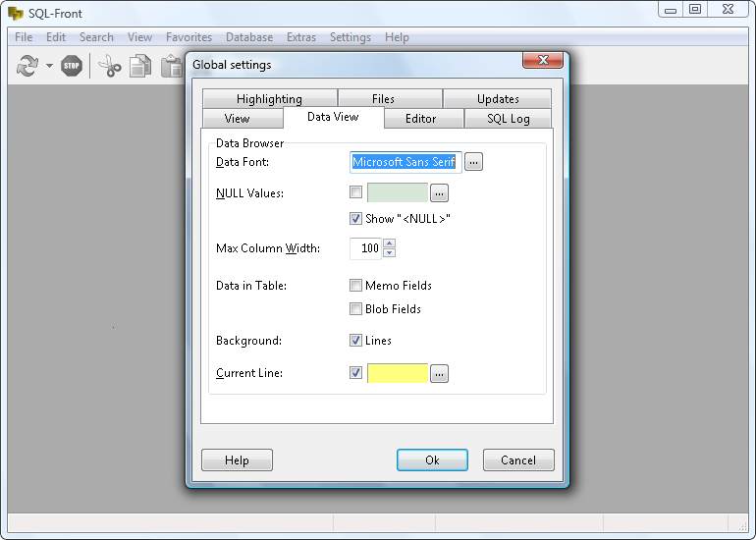This screenshot has width=756, height=540.
Task: Close the Global settings dialog
Action: pos(543,60)
